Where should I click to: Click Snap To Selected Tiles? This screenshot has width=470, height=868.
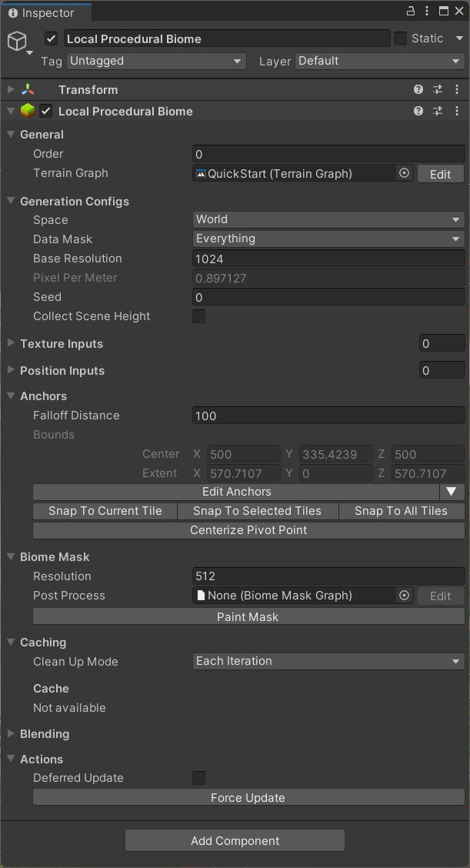click(258, 511)
